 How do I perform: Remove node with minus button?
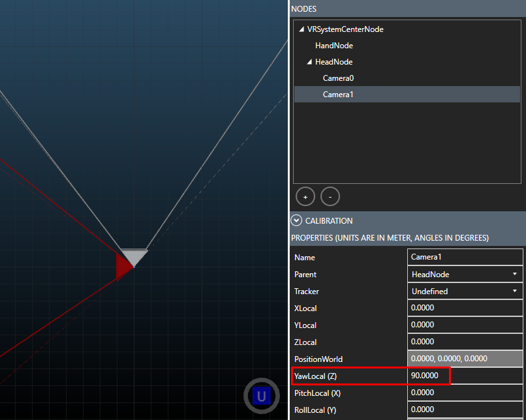coord(330,197)
